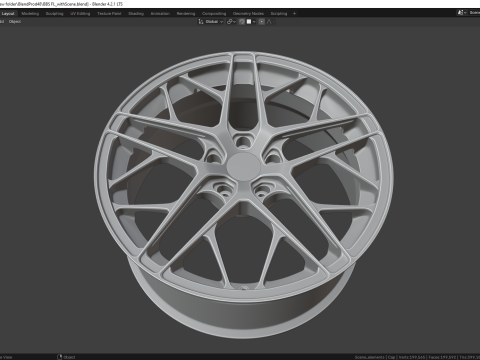Open the Compositing workspace tab
Image resolution: width=480 pixels, height=360 pixels.
(x=214, y=14)
